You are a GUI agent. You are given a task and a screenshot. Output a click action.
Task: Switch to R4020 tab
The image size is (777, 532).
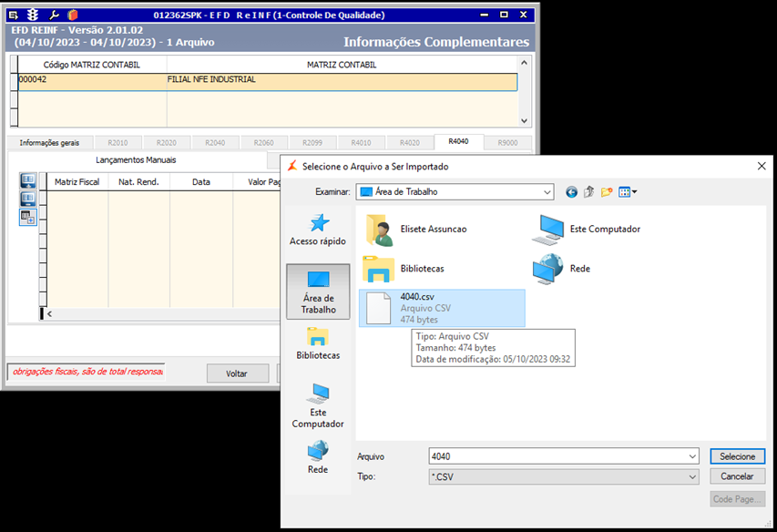pyautogui.click(x=409, y=143)
